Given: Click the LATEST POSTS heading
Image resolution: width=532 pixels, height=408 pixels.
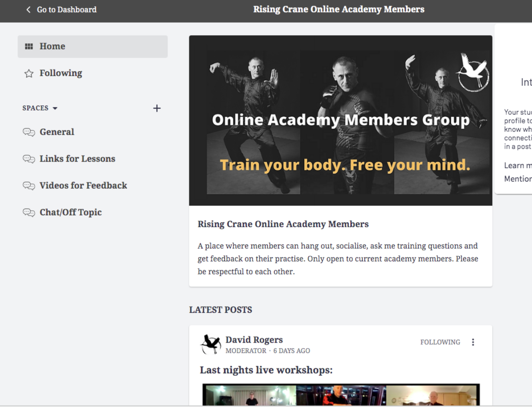Looking at the screenshot, I should 221,310.
